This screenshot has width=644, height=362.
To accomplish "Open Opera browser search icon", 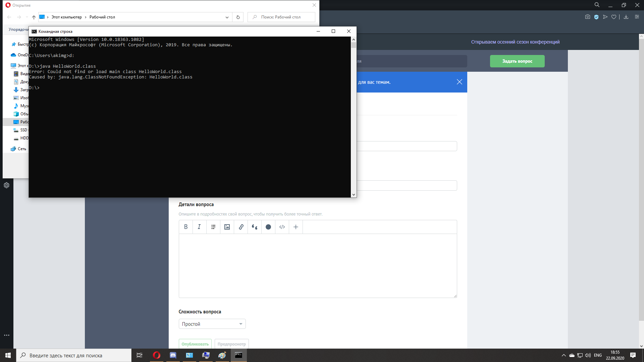I will point(597,5).
